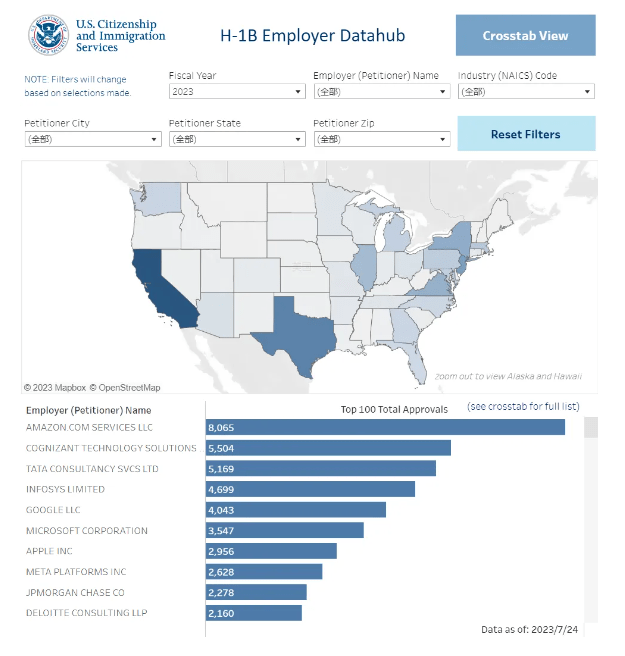Click the Meta Platforms 2,628 bar
Viewport: 625px width, 656px height.
tap(264, 571)
